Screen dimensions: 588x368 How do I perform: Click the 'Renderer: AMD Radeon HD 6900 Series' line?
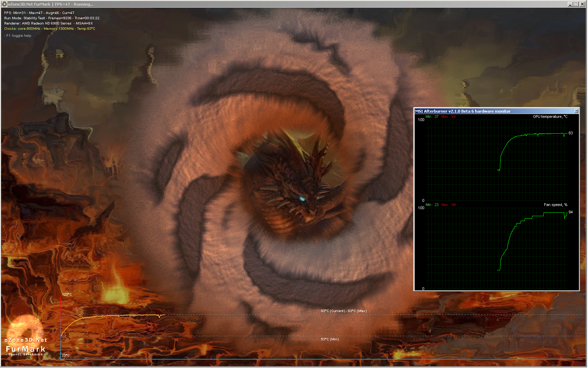48,23
